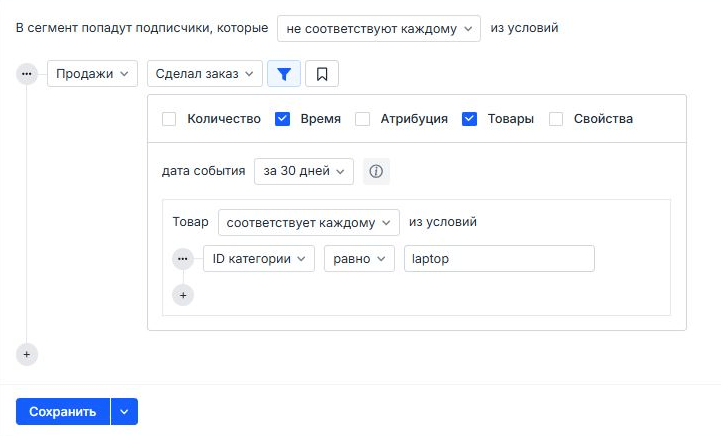Click the Атрибуция label text
721x436 pixels.
[x=414, y=119]
